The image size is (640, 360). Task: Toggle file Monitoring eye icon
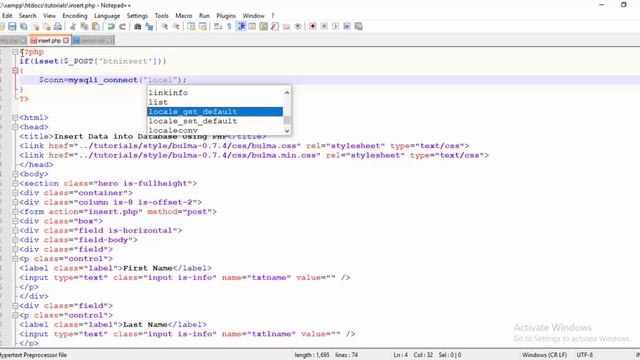click(298, 27)
